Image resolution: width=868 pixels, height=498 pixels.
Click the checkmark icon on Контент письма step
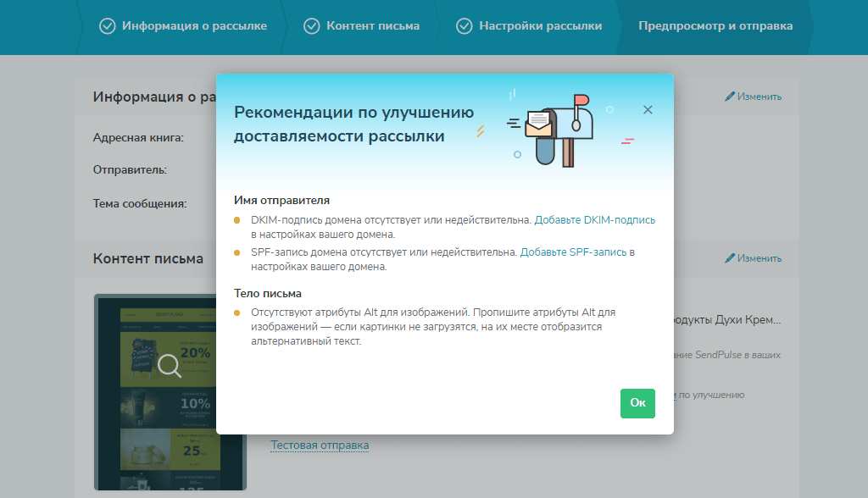(313, 26)
